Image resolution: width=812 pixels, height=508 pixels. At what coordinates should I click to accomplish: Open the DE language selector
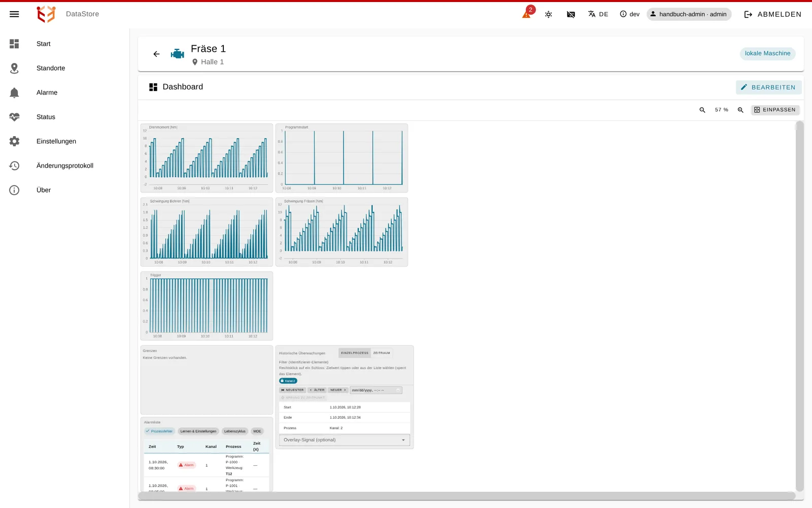598,14
